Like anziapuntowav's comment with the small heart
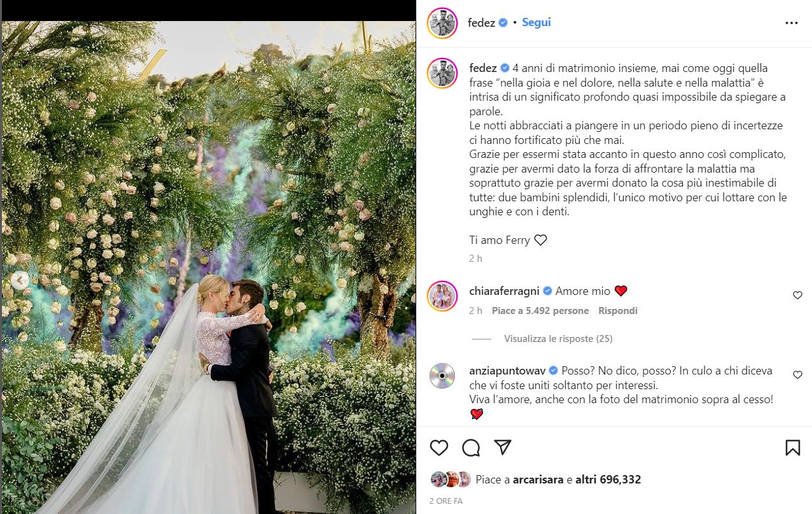812x514 pixels. pos(797,375)
